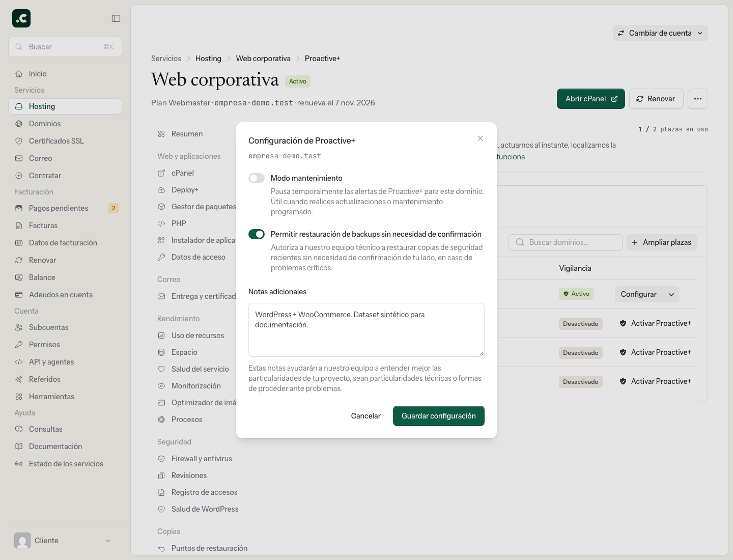Click the Servicios breadcrumb link
This screenshot has height=560, width=733.
click(166, 59)
